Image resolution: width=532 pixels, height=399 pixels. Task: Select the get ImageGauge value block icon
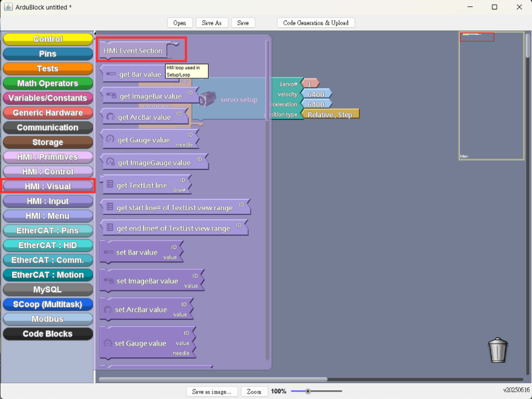110,161
